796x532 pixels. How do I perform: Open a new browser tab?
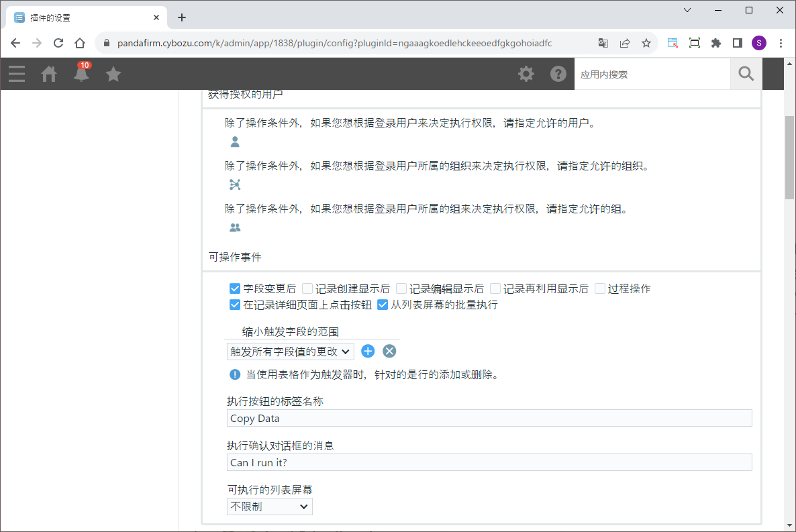pyautogui.click(x=182, y=17)
